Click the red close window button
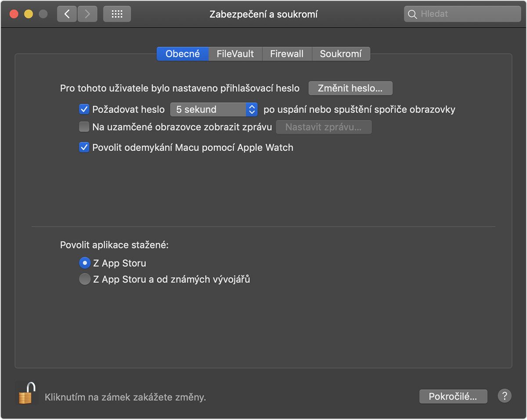This screenshot has height=420, width=527. coord(14,14)
